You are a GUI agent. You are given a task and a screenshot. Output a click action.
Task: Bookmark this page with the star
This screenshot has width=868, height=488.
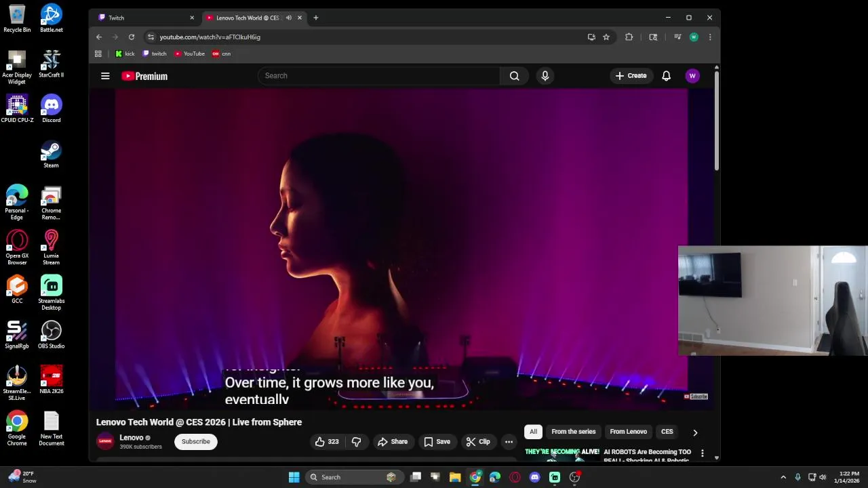pyautogui.click(x=606, y=37)
